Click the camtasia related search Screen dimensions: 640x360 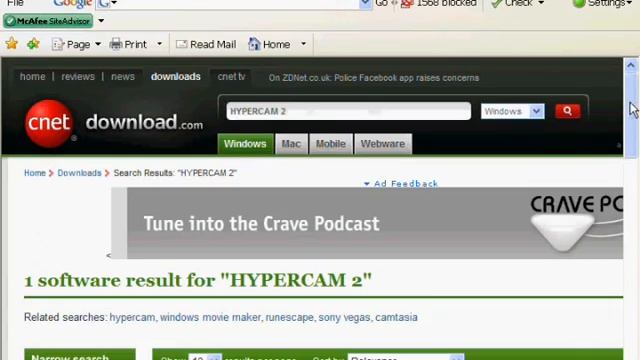pyautogui.click(x=396, y=317)
